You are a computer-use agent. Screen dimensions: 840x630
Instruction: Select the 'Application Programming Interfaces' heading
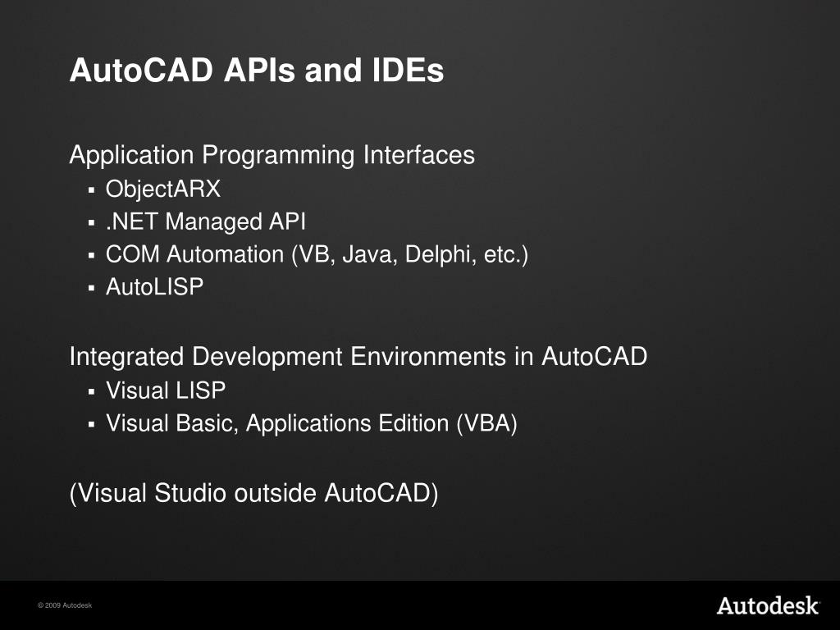272,155
